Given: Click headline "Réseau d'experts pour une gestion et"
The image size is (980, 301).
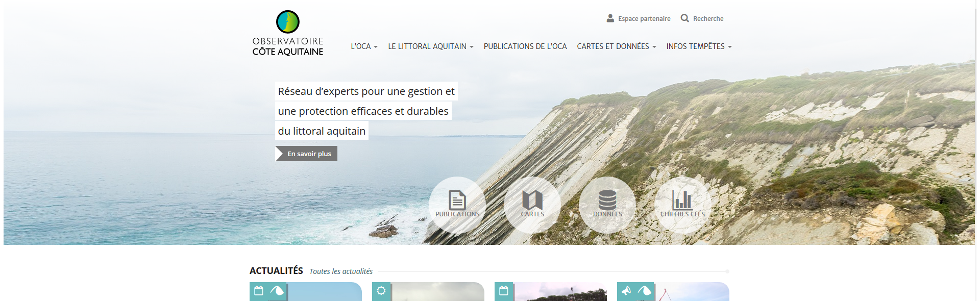Looking at the screenshot, I should pyautogui.click(x=366, y=91).
